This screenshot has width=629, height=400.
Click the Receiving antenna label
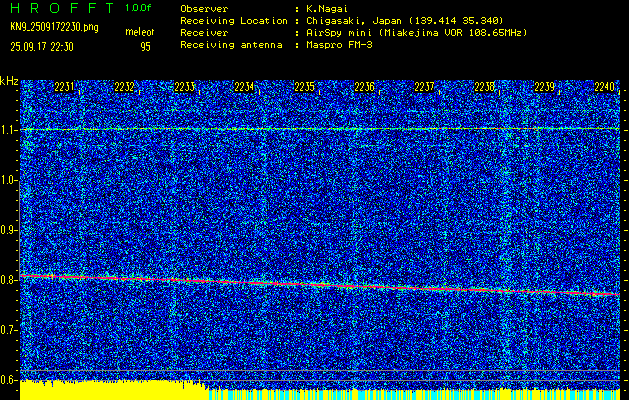(x=231, y=45)
